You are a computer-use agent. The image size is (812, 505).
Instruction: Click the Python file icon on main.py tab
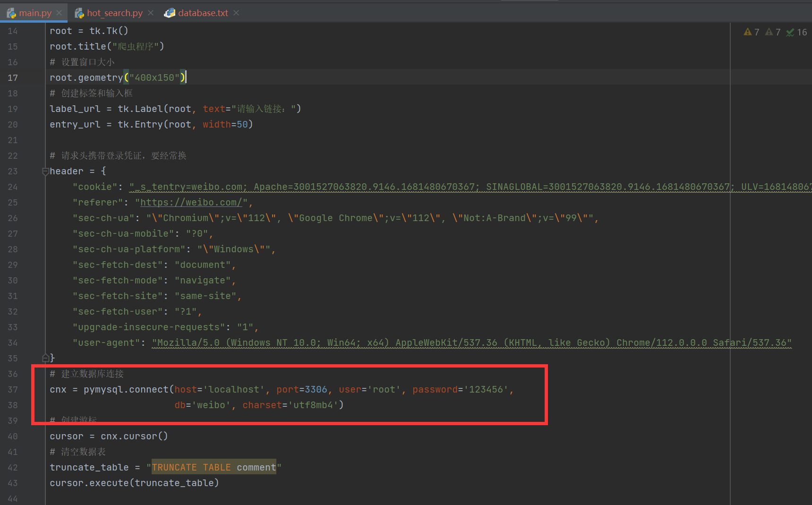click(x=11, y=13)
